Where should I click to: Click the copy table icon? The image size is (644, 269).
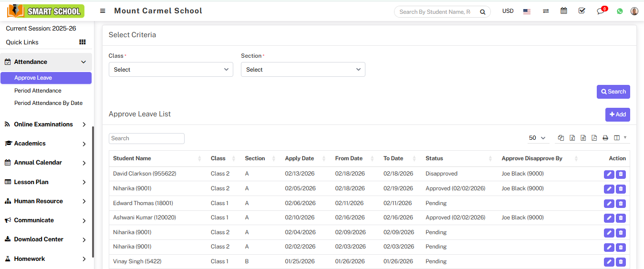point(561,138)
